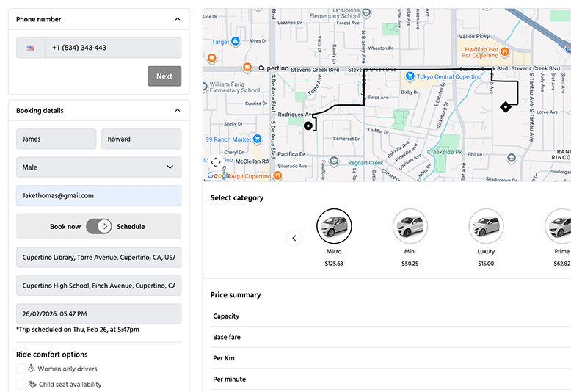The width and height of the screenshot is (571, 392).
Task: Click the Aqui Cupertino restaurant pin
Action: pyautogui.click(x=277, y=175)
